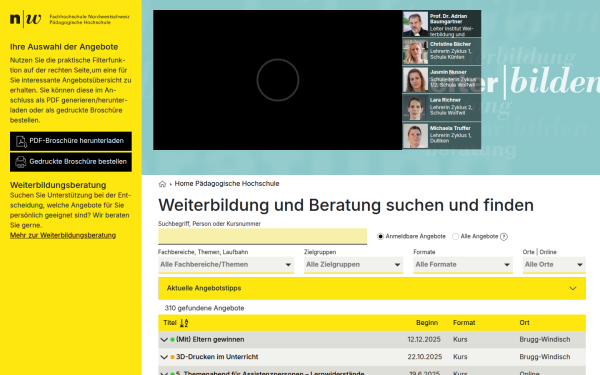Expand row 3D-Drucken im Unterricht chevron
Screen dimensions: 600x375
(164, 357)
